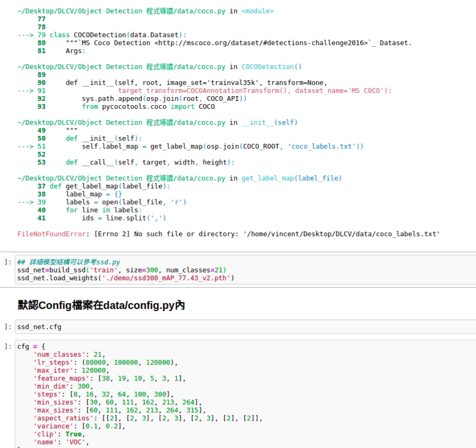The image size is (476, 448).
Task: Click the line 'labels = open(label_file, 'r')'
Action: tap(126, 202)
